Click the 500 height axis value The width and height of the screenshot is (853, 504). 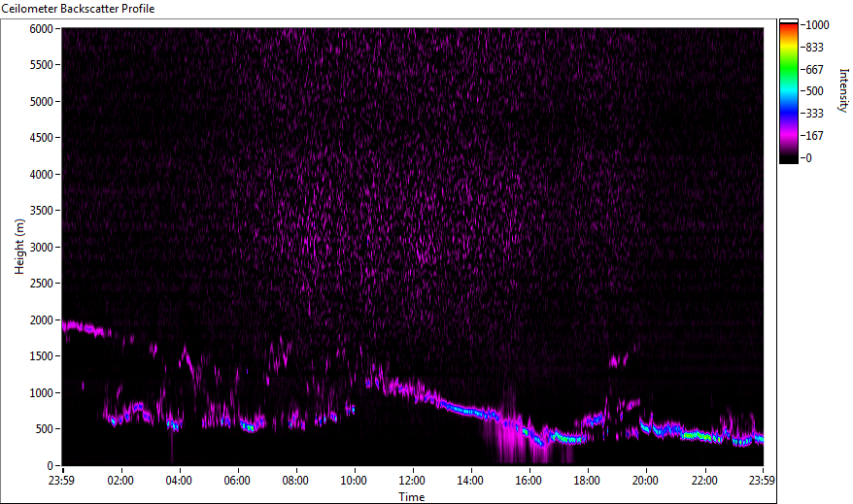point(44,429)
